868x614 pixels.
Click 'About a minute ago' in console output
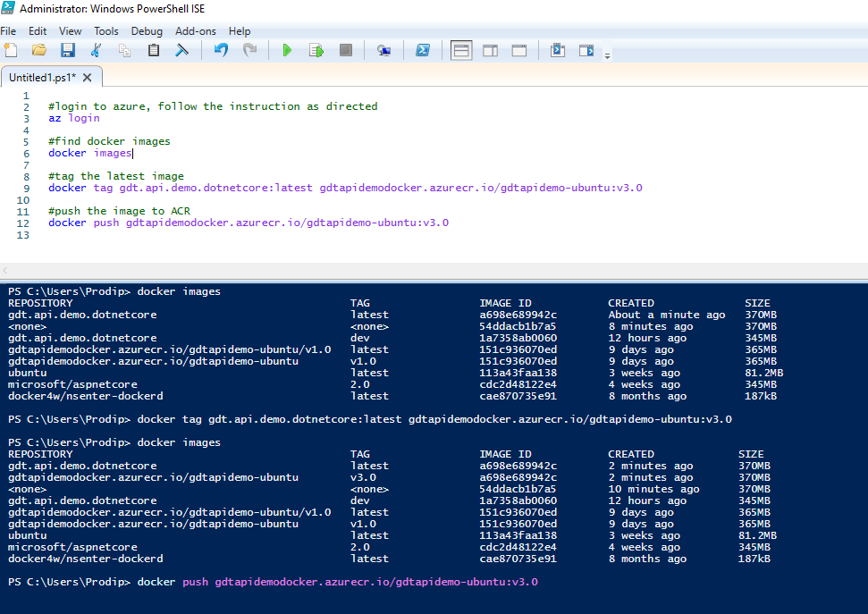click(x=667, y=315)
